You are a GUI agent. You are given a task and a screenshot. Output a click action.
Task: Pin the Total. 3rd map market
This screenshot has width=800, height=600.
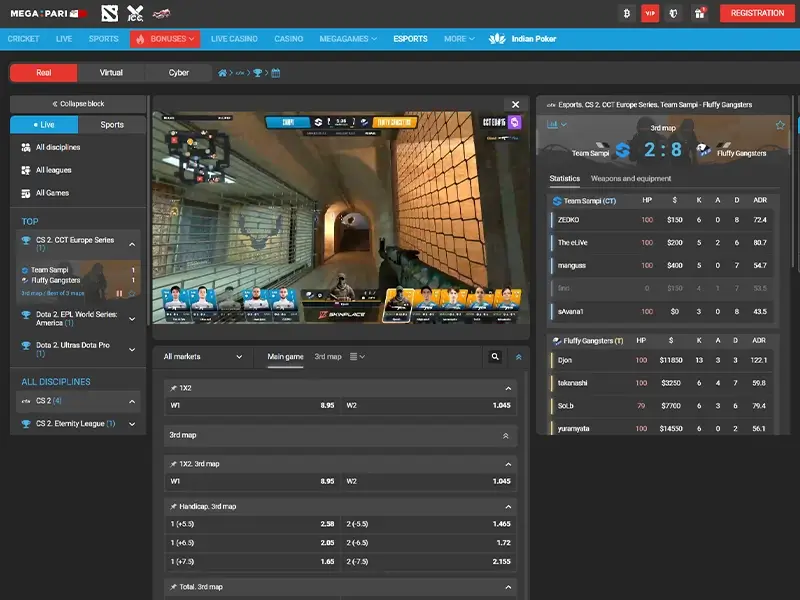(173, 587)
